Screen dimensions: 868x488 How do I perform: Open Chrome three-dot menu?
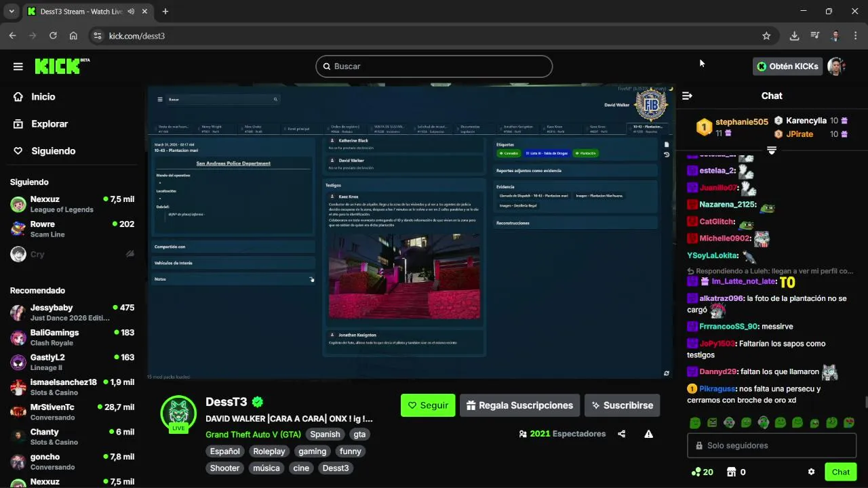pos(855,36)
